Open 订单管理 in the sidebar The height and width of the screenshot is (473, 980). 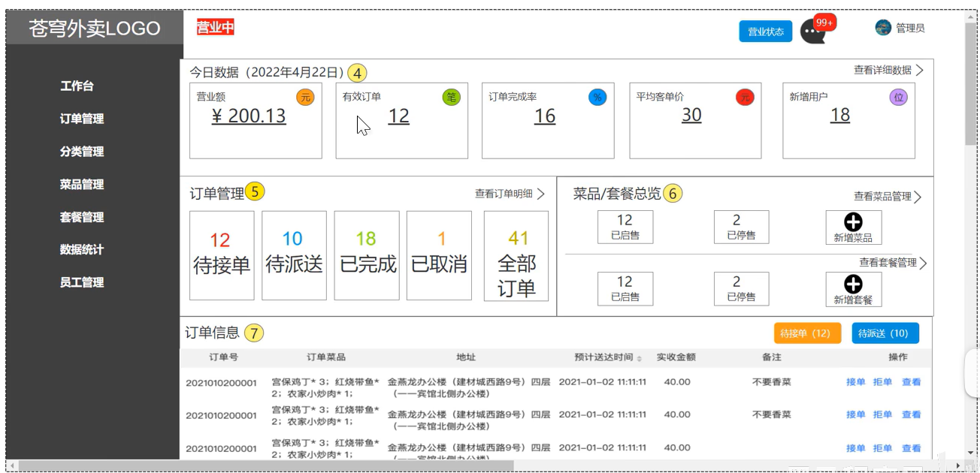82,119
